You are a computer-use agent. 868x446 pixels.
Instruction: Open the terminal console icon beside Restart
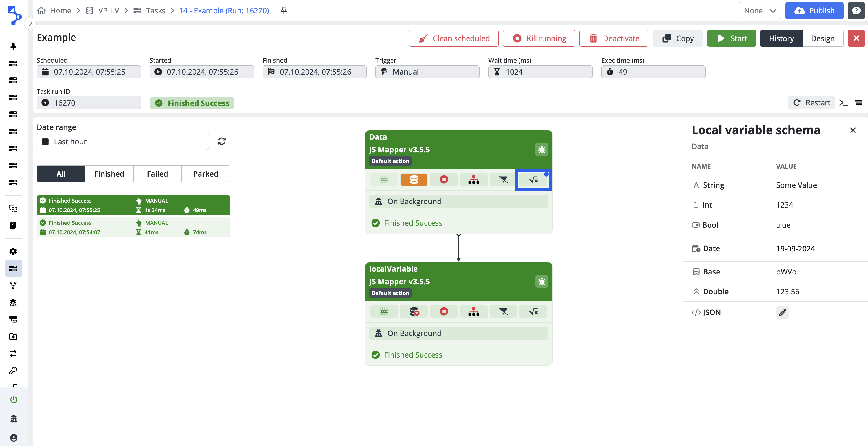(843, 103)
